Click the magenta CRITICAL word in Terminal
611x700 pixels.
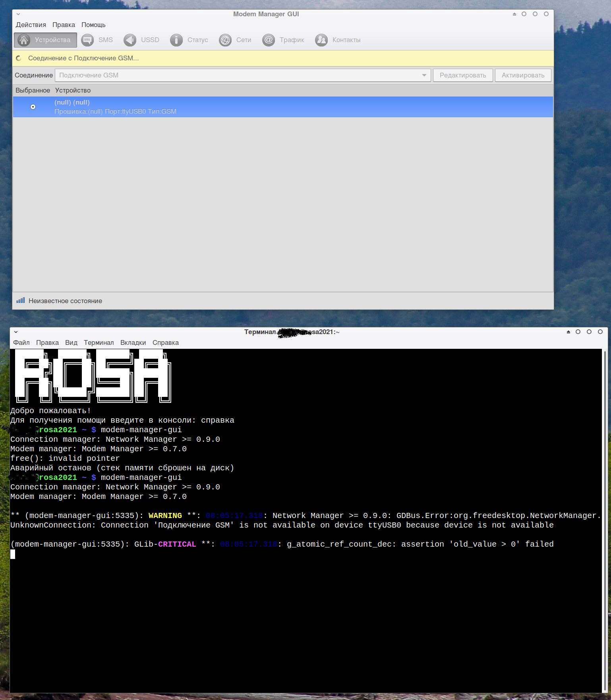pos(177,544)
